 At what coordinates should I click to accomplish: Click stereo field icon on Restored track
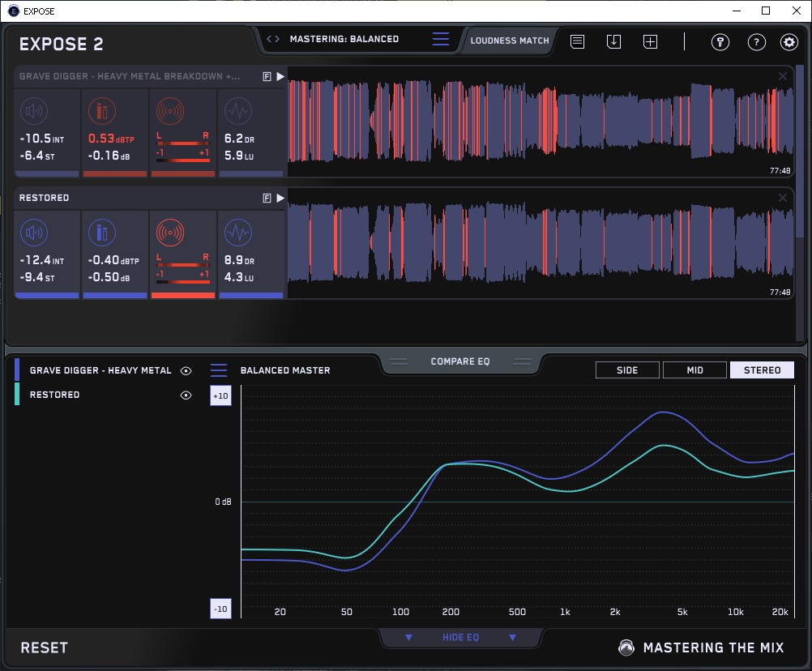[x=170, y=233]
